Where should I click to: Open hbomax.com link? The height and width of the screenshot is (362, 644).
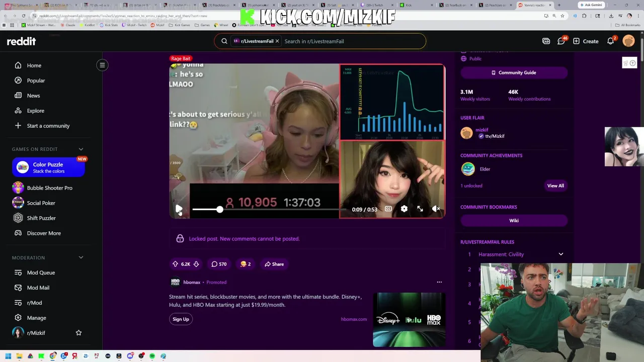pos(354,319)
